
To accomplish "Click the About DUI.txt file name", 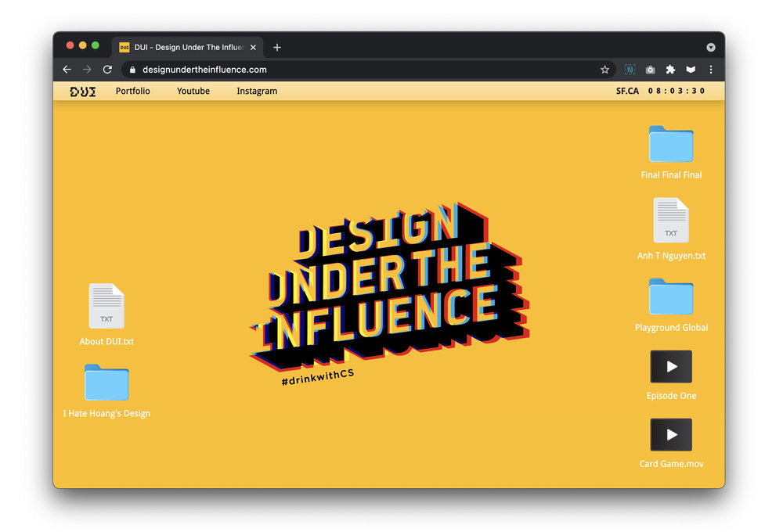I will [106, 342].
